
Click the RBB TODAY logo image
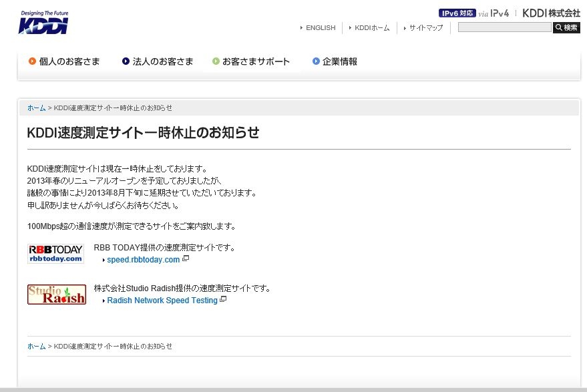[x=56, y=254]
